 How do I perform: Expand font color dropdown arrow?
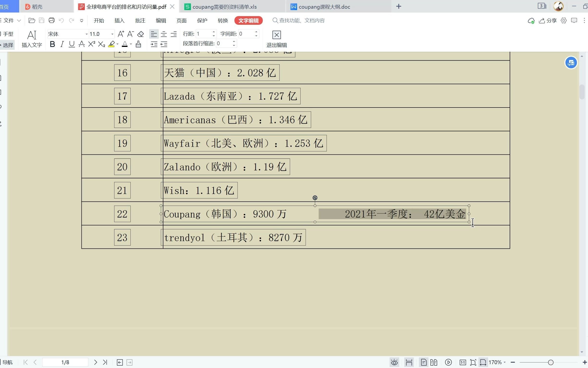tap(131, 44)
